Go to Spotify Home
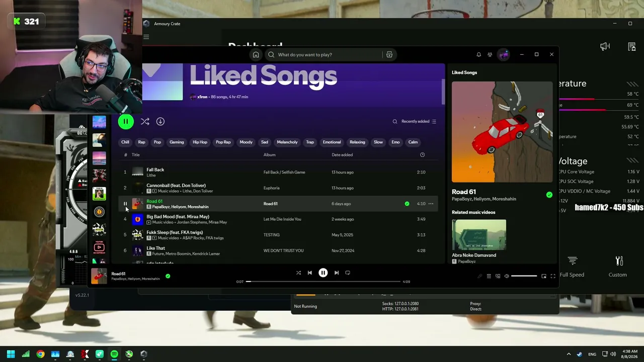The image size is (644, 362). pos(256,54)
